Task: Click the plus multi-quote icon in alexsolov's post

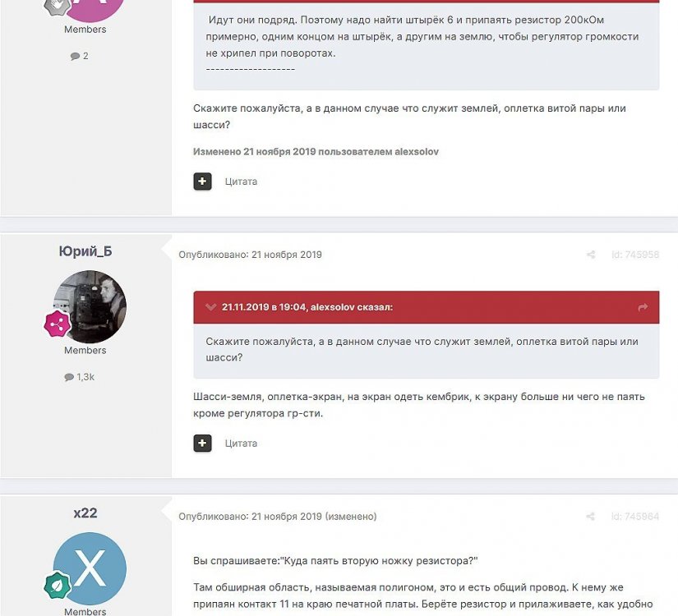Action: 202,182
